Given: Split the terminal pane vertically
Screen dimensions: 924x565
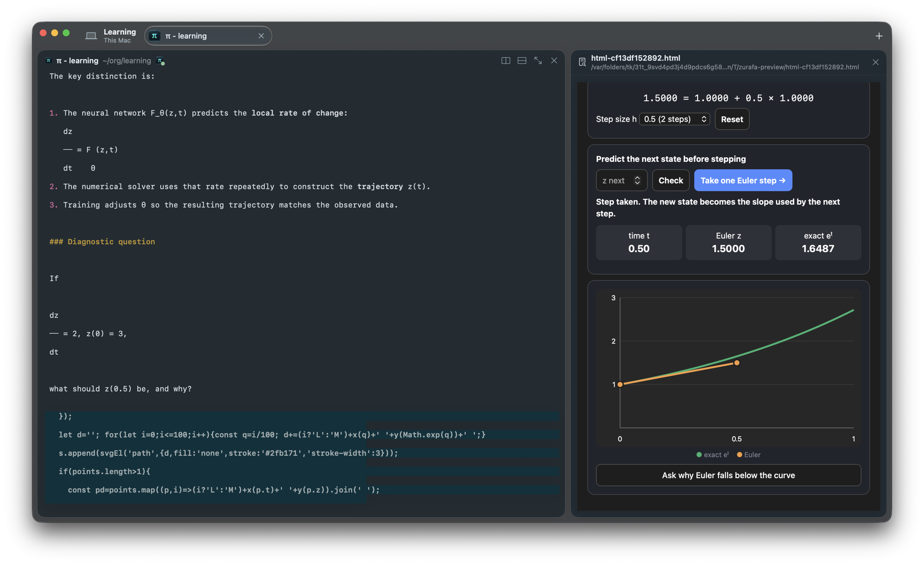Looking at the screenshot, I should pyautogui.click(x=506, y=61).
